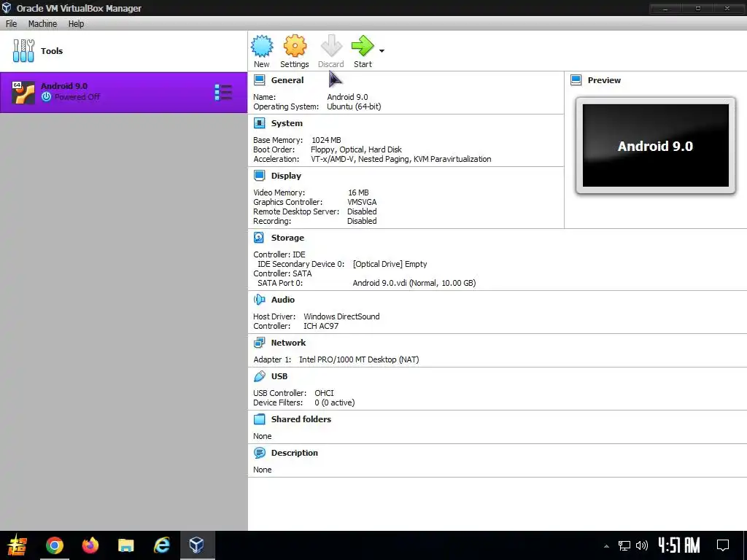Launch Firefox from the taskbar
Viewport: 747px width, 560px height.
(90, 545)
